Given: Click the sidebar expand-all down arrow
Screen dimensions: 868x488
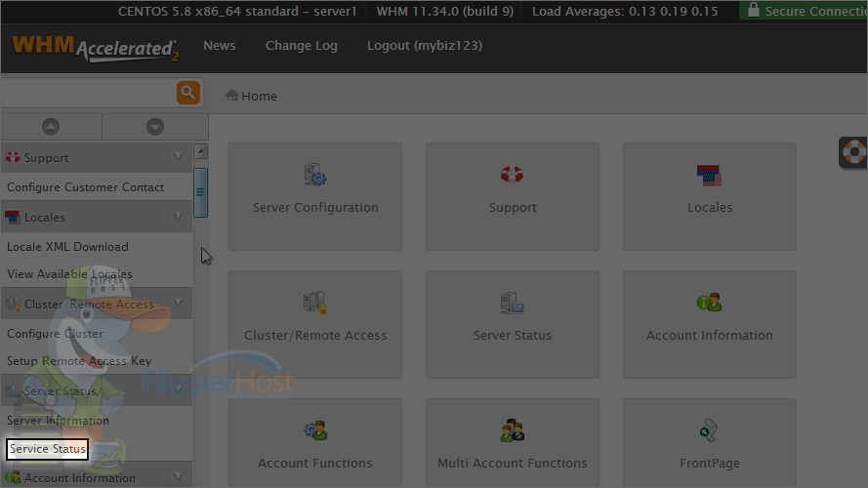Looking at the screenshot, I should (x=155, y=127).
